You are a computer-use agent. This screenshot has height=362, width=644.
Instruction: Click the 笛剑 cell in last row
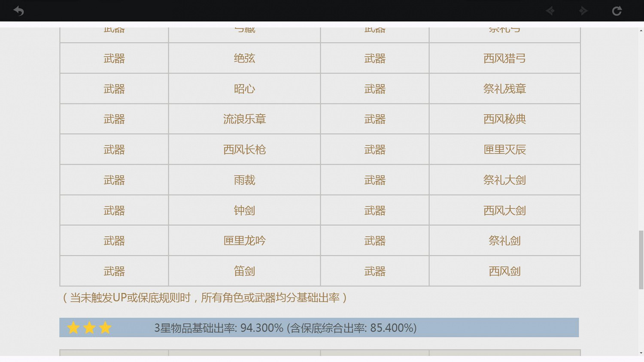244,271
